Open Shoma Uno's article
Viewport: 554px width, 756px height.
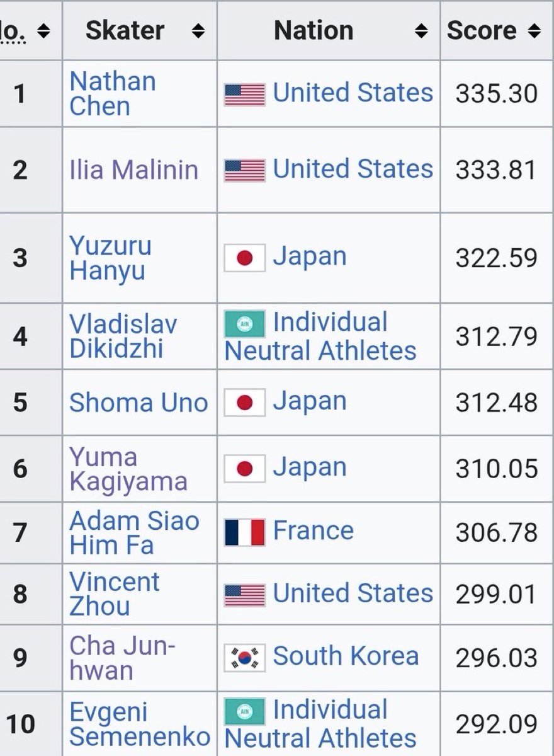pos(138,403)
